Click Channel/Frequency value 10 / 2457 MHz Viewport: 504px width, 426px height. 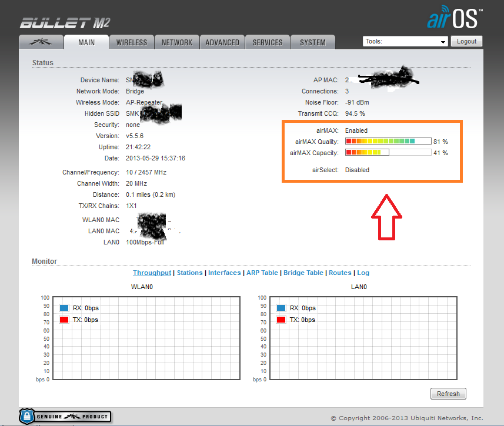point(146,172)
